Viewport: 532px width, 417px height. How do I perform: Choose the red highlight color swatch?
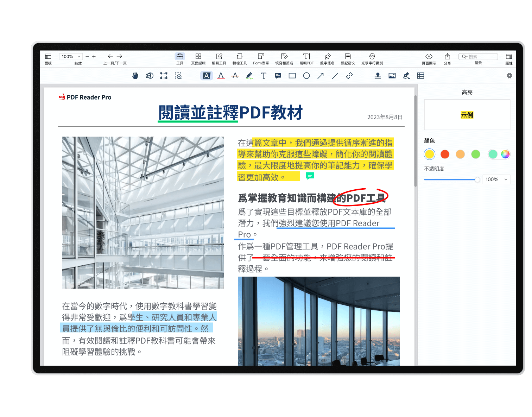pos(445,154)
